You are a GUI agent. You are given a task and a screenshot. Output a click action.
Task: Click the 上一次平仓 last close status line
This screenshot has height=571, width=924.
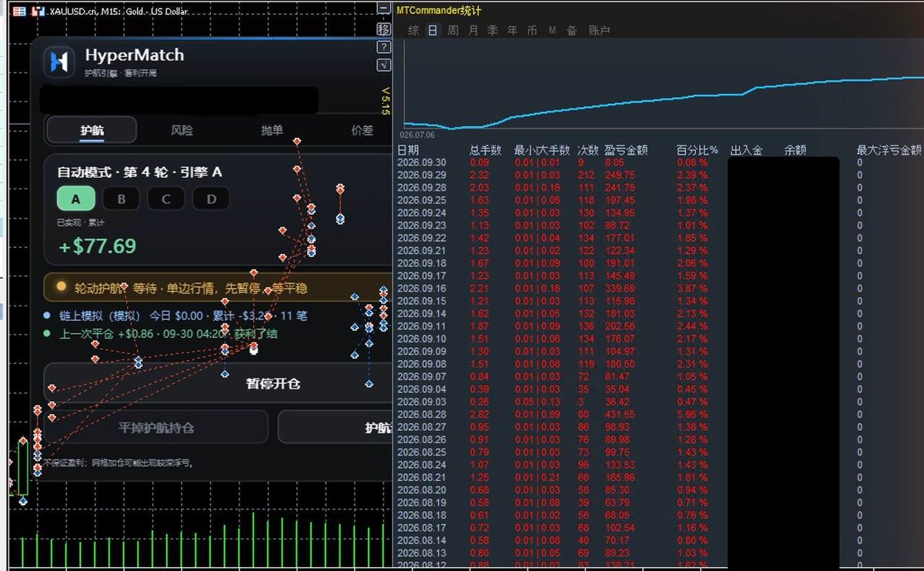point(161,334)
